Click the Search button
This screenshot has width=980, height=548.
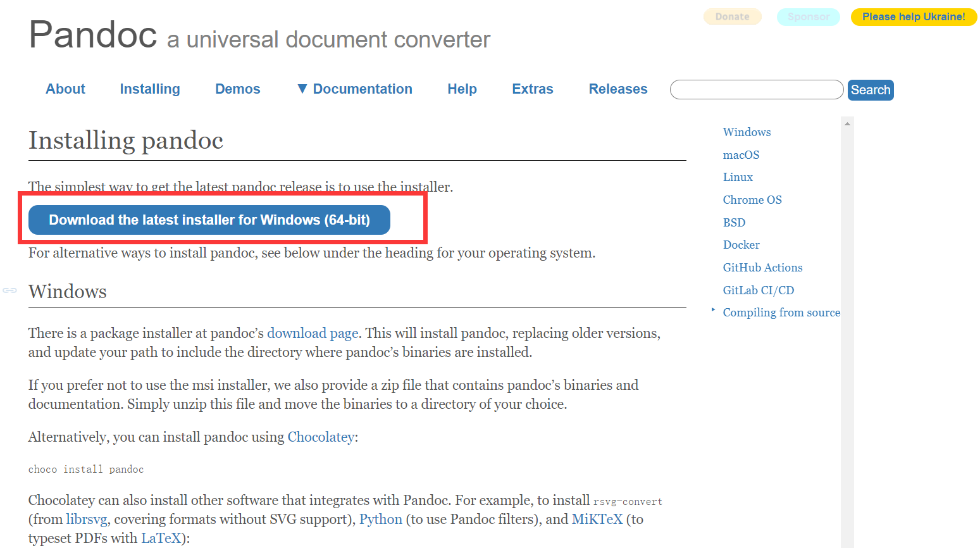pos(871,90)
